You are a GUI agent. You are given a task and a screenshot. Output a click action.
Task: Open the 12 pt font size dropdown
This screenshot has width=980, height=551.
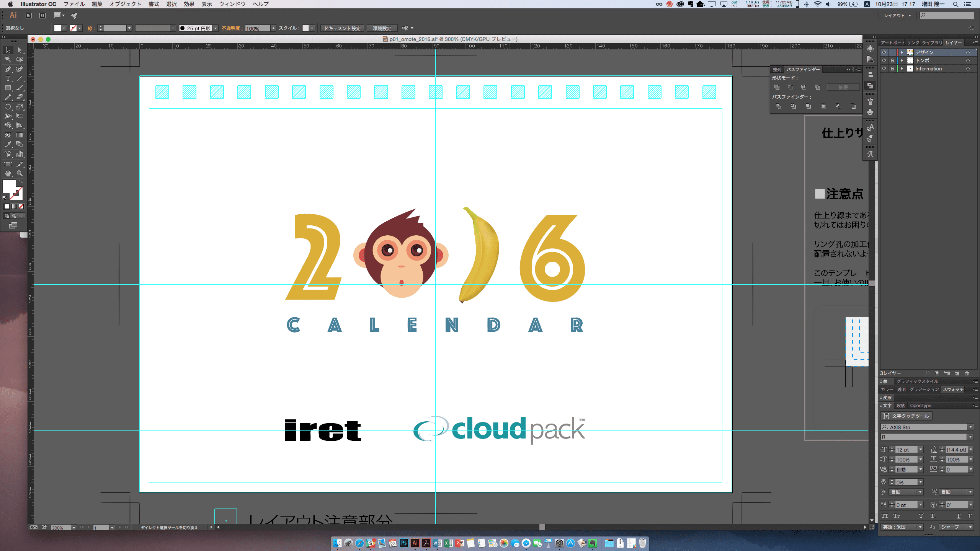(x=921, y=450)
